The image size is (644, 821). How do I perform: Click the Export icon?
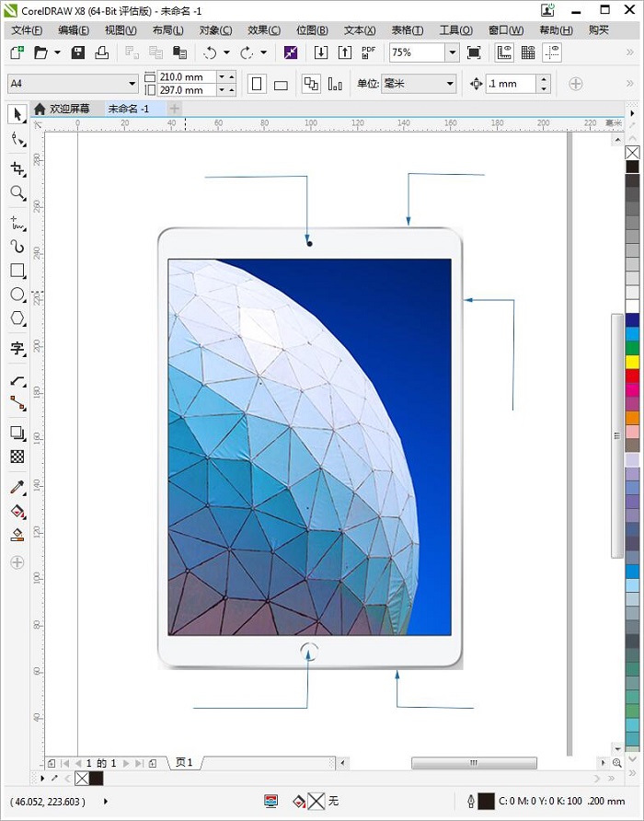tap(344, 52)
